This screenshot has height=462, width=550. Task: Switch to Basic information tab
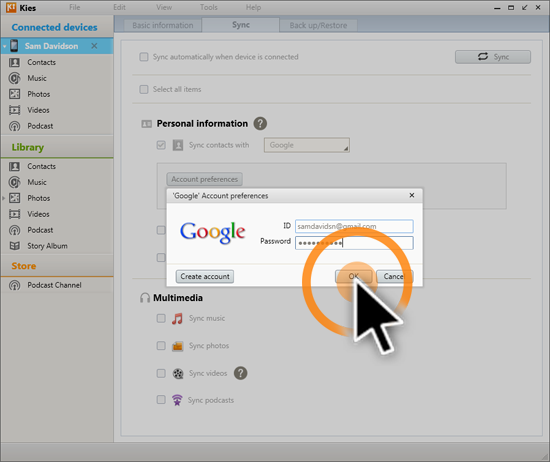click(x=163, y=25)
